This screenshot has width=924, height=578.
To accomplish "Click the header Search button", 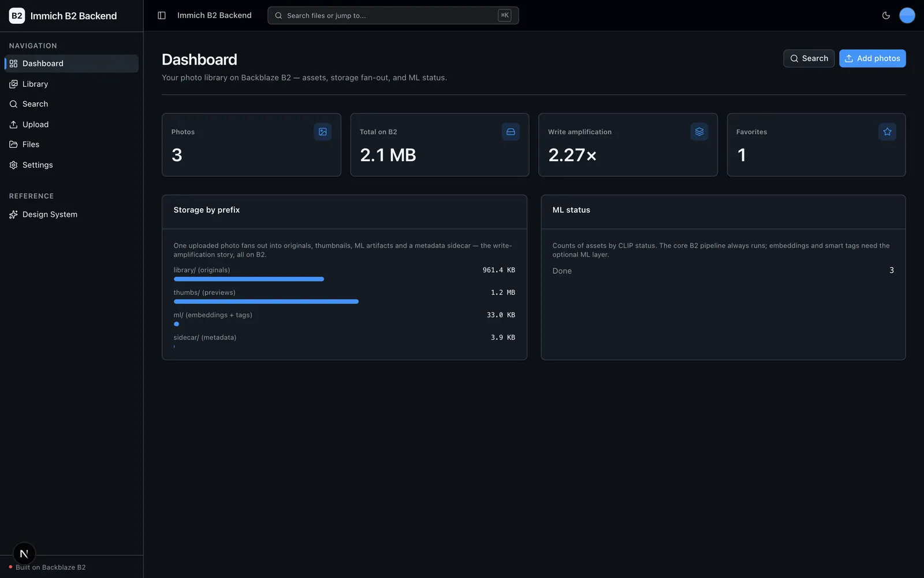I will click(808, 58).
